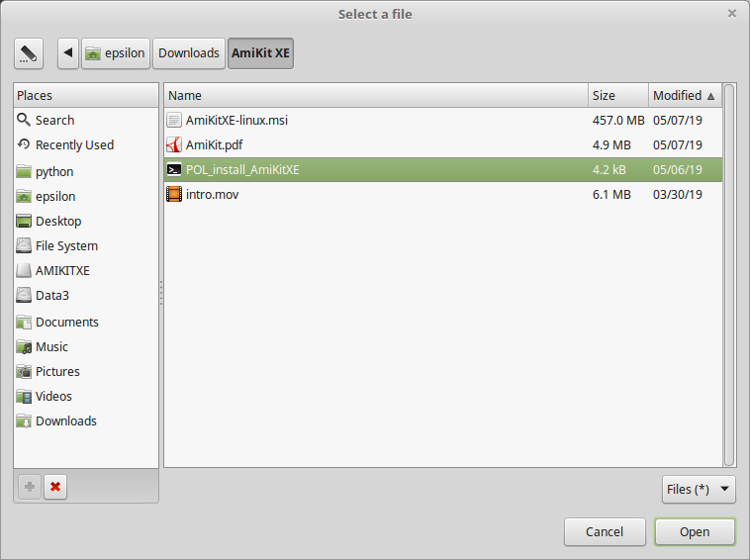This screenshot has width=750, height=560.
Task: Toggle the type-a-file-name pencil button
Action: (x=29, y=53)
